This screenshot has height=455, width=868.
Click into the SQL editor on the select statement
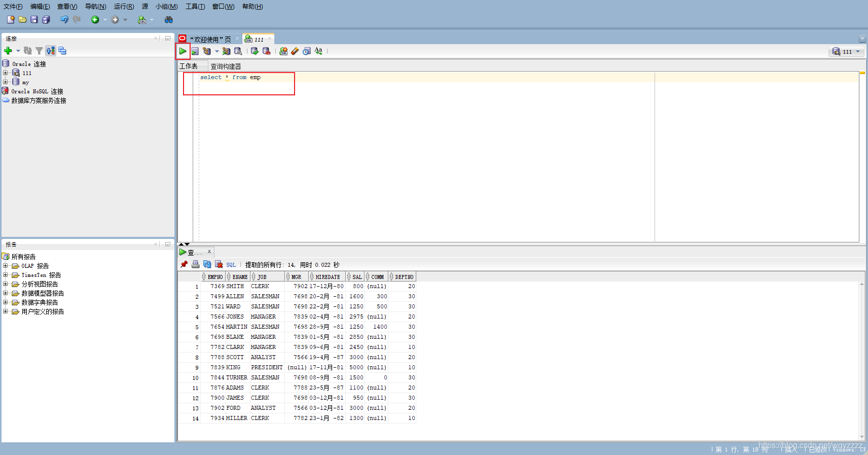point(230,77)
